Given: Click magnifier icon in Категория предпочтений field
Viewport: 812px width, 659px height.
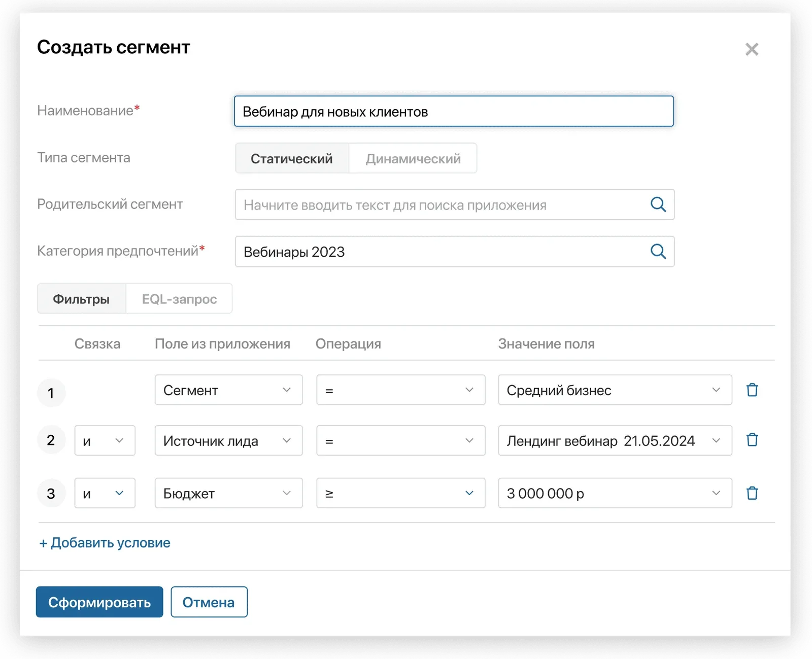Looking at the screenshot, I should pos(658,251).
